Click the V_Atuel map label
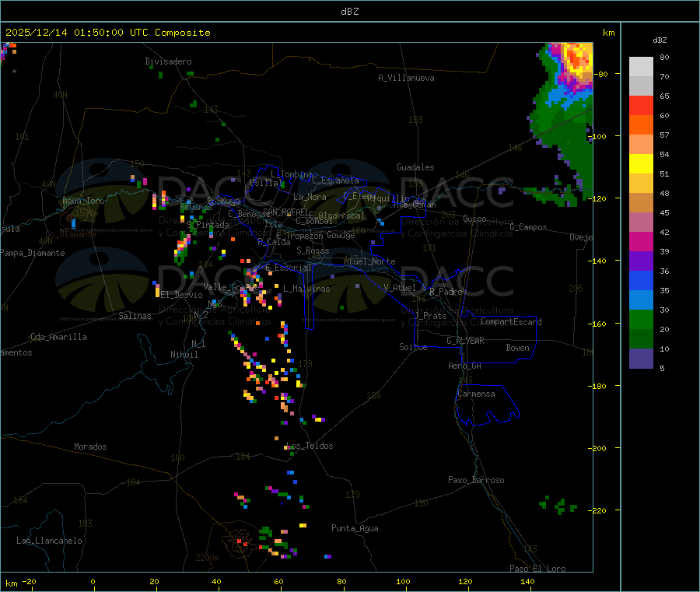Screen dimensions: 700x592 click(400, 288)
